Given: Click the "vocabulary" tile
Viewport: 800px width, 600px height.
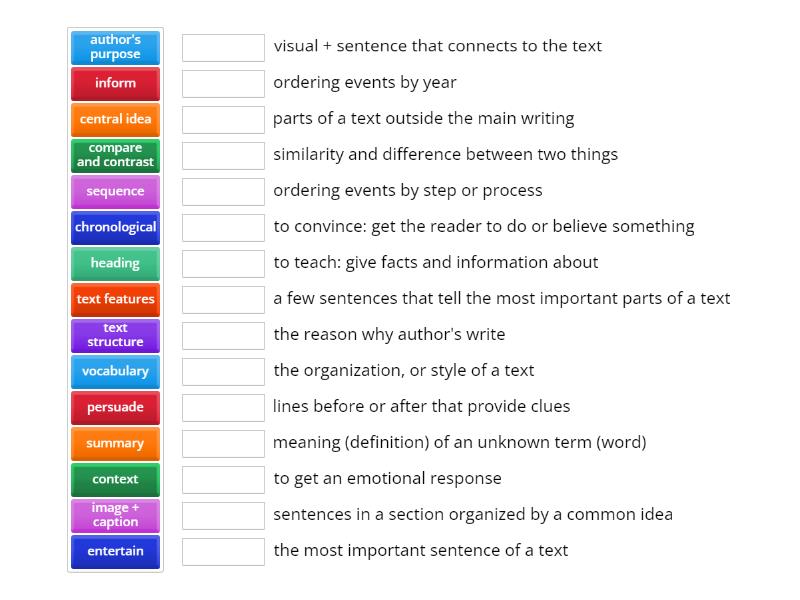Looking at the screenshot, I should [x=115, y=371].
